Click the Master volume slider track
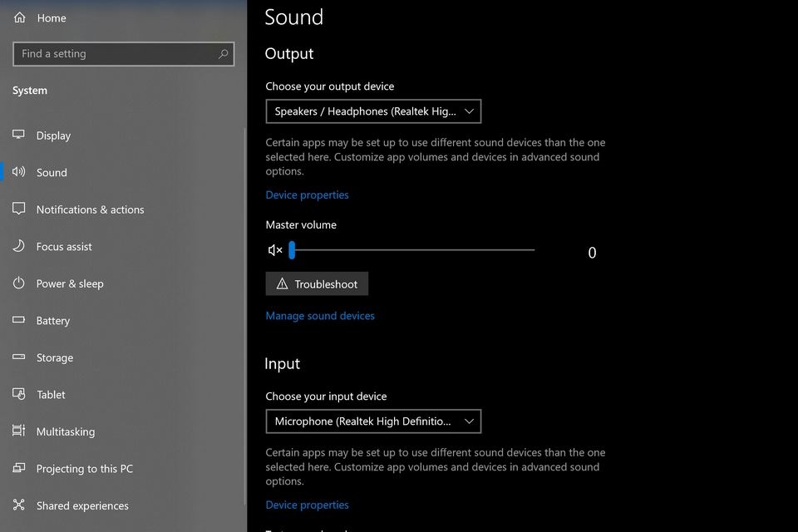The image size is (798, 532). click(416, 250)
